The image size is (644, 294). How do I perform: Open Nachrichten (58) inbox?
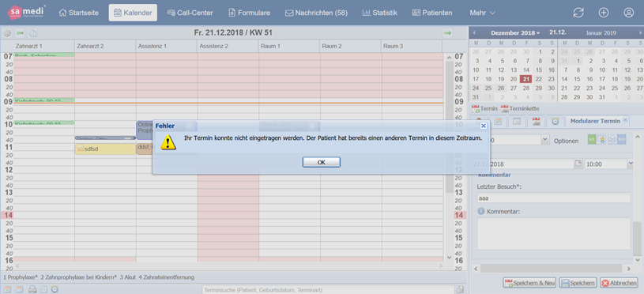(x=316, y=13)
